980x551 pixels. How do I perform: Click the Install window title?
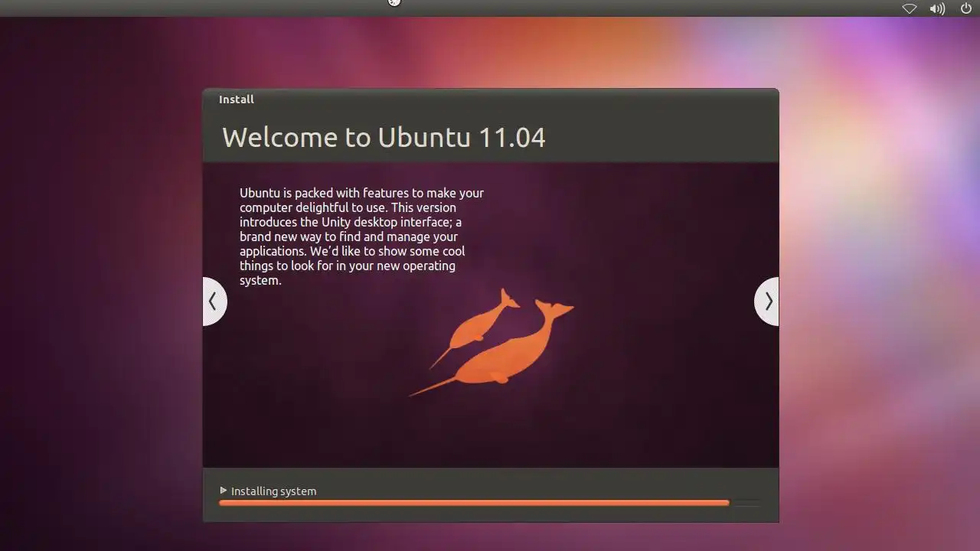[x=237, y=99]
